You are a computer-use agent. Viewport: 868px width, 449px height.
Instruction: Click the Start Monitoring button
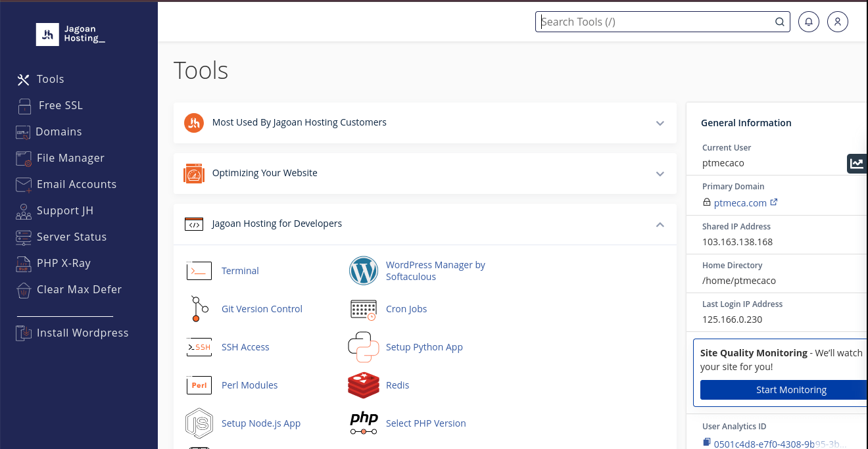click(784, 390)
